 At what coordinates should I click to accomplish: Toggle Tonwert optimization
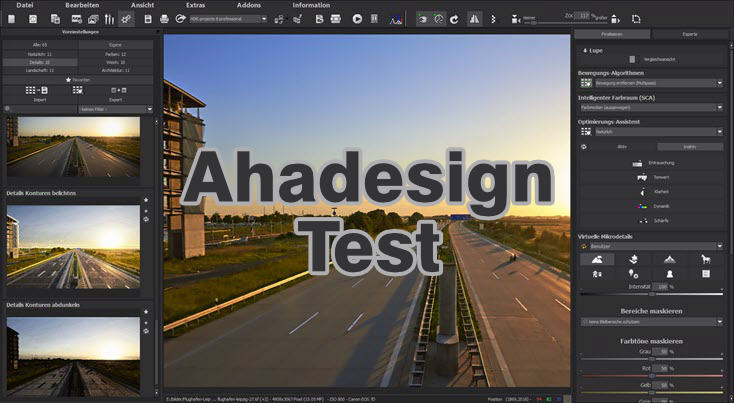[x=651, y=177]
